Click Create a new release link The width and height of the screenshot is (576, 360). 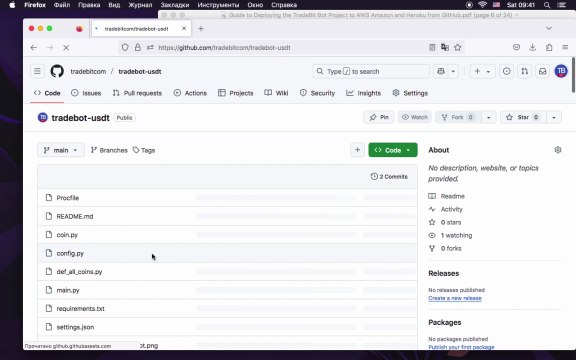tap(455, 298)
